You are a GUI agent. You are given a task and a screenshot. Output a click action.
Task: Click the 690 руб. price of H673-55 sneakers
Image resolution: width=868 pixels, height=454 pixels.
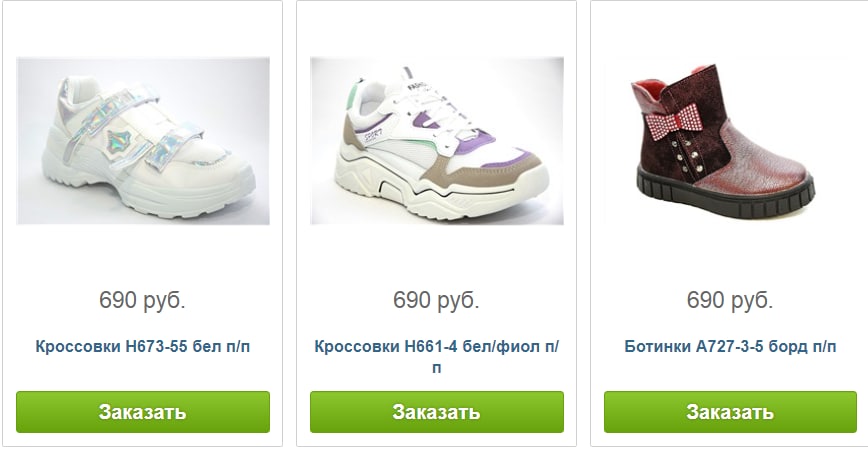(142, 300)
